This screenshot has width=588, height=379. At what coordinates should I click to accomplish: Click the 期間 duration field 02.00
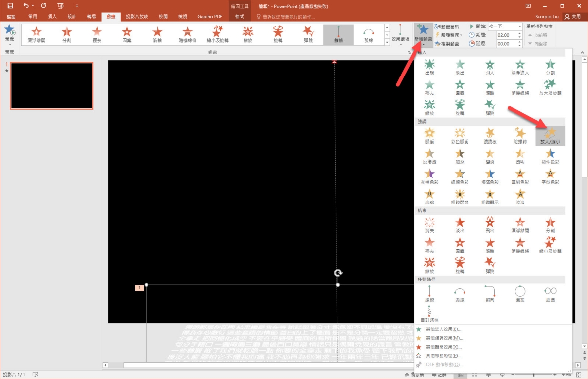(506, 35)
